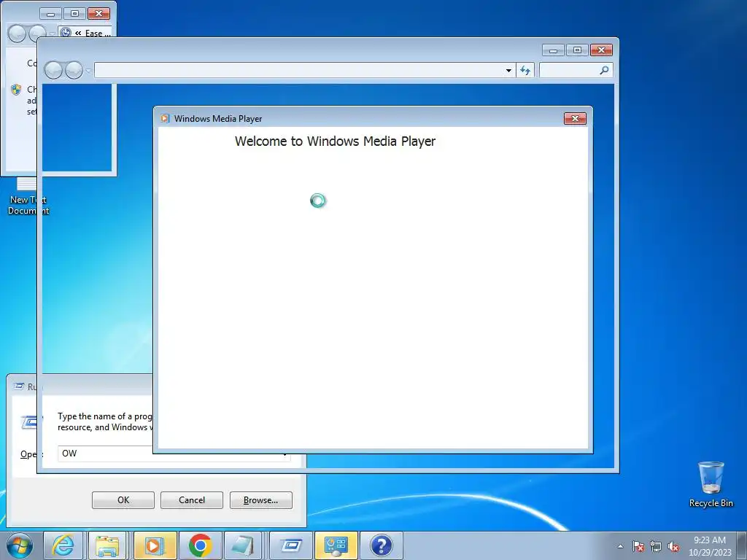Click Browse... in the Run dialog
Image resolution: width=747 pixels, height=560 pixels.
[260, 500]
